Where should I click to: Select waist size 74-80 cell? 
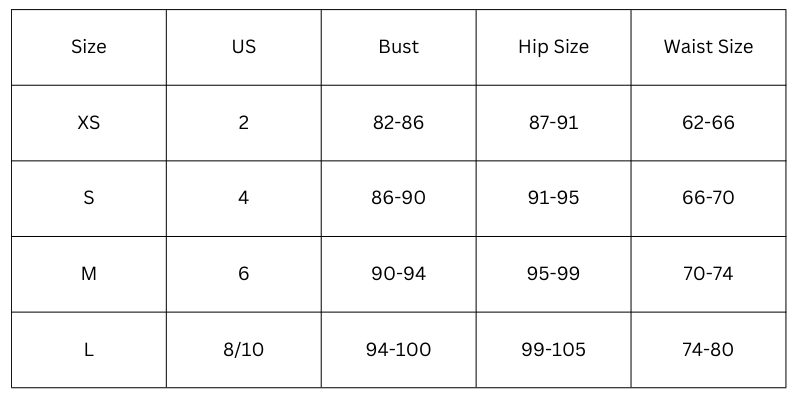[x=708, y=350]
